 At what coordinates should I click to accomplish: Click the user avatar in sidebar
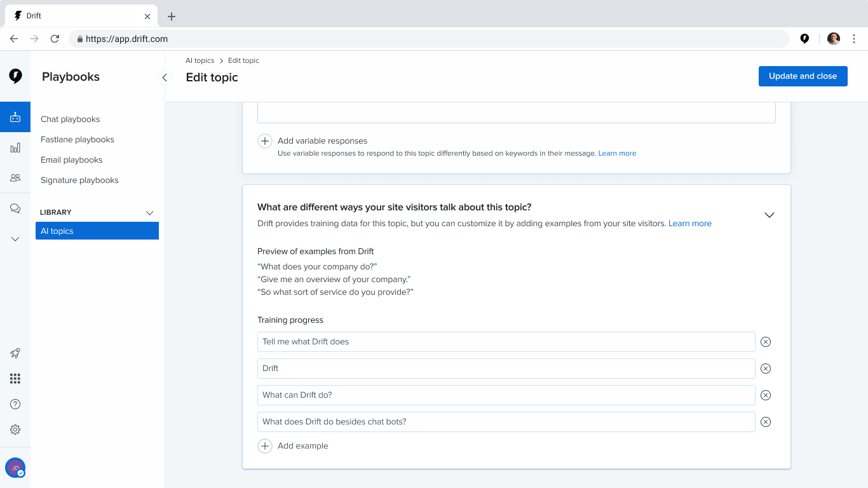click(15, 468)
